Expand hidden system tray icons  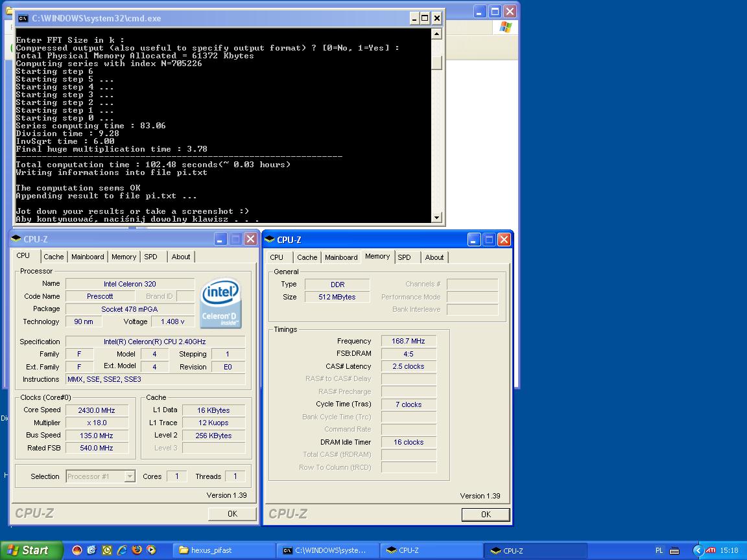[698, 550]
